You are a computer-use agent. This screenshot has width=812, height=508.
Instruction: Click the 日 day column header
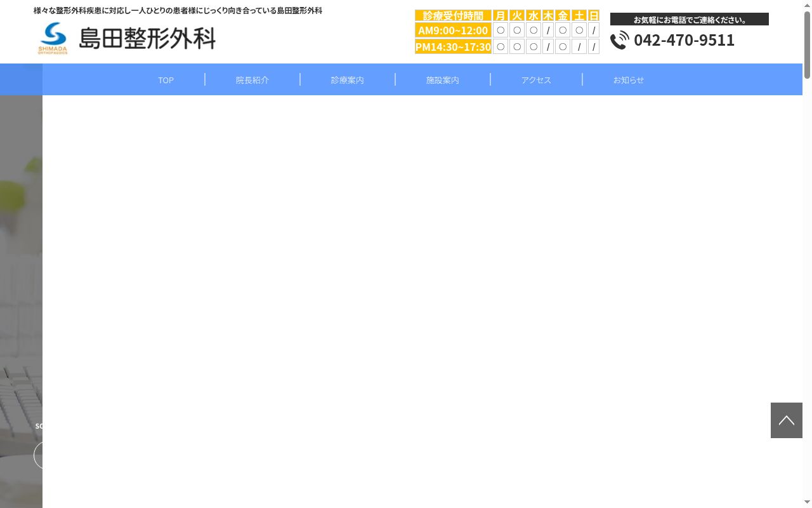[594, 15]
